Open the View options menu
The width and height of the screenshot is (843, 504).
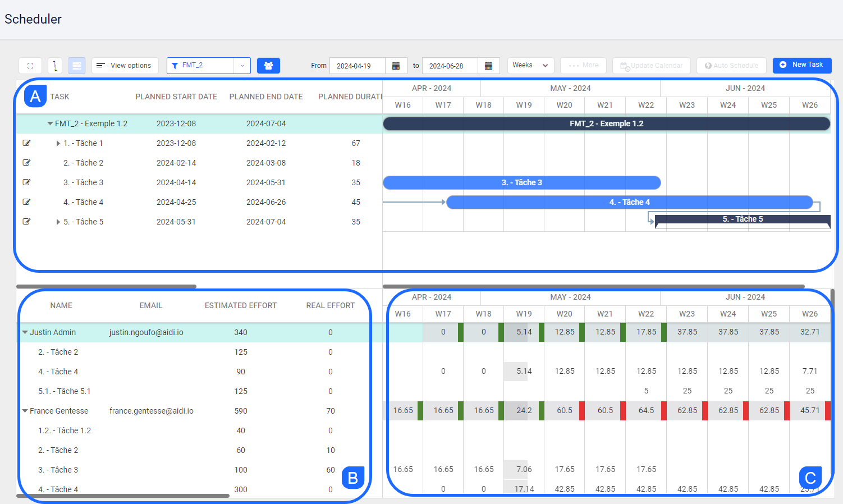pos(125,65)
